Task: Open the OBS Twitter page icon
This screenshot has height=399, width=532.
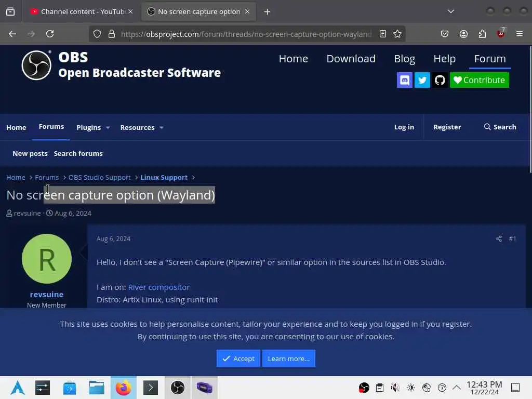Action: (x=422, y=80)
